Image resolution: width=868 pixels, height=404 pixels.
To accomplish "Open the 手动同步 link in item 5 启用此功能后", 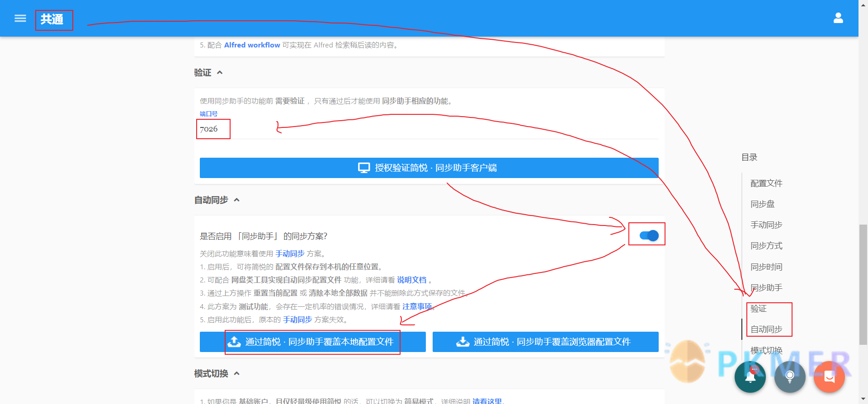I will coord(297,320).
